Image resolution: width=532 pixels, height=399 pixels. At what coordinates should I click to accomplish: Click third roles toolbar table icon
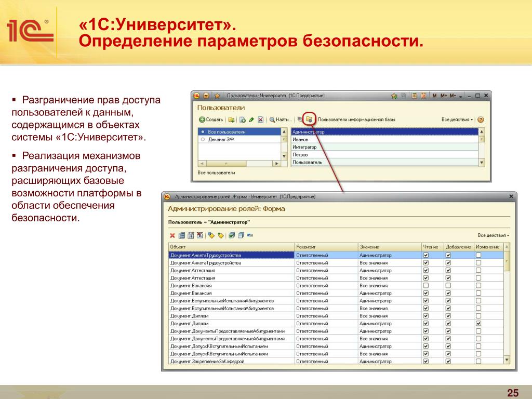tap(191, 235)
